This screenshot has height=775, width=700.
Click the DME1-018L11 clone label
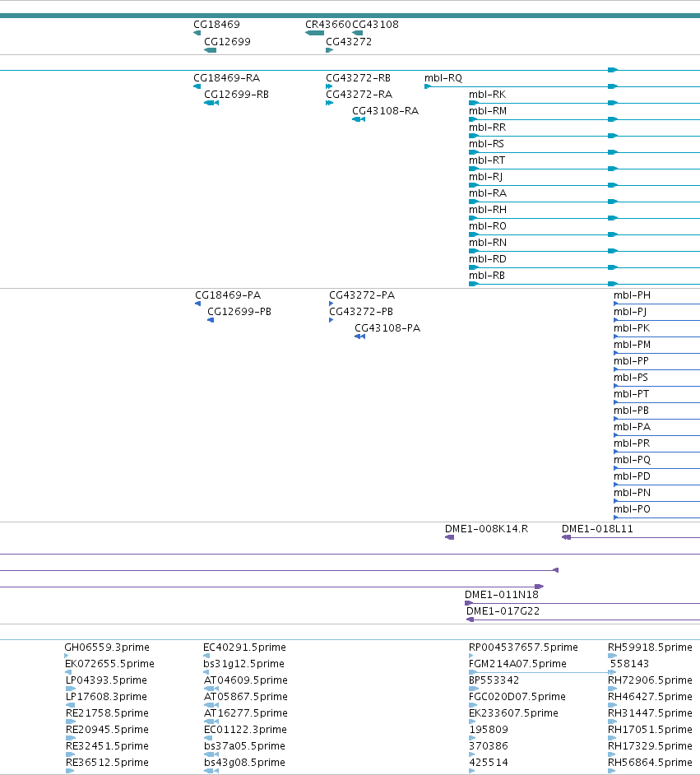(x=596, y=529)
